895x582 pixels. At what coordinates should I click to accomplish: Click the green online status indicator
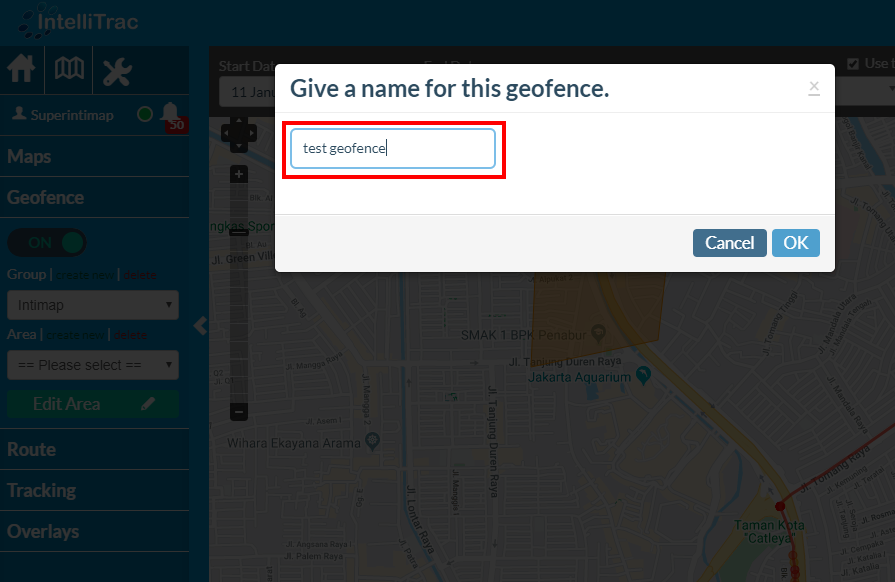tap(145, 114)
